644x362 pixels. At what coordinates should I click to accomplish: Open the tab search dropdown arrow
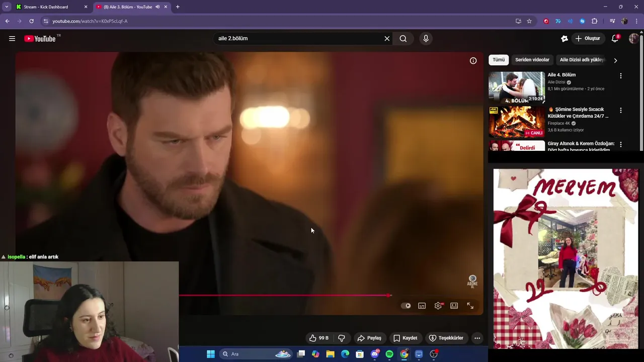(7, 7)
